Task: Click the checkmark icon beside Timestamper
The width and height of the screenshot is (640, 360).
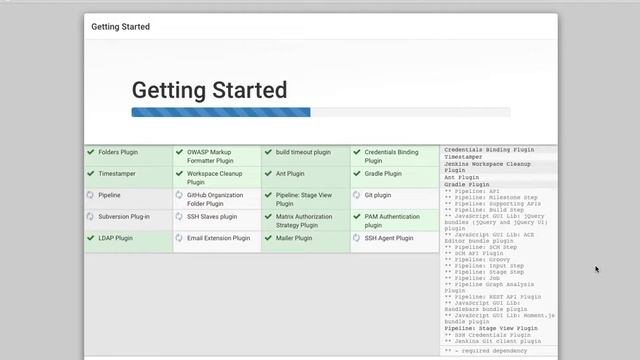Action: 91,173
